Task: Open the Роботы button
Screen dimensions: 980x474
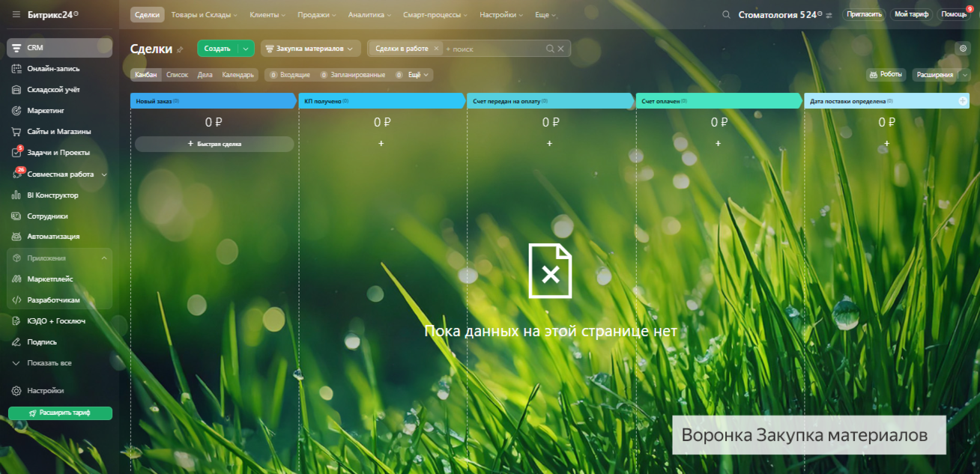Action: point(886,75)
